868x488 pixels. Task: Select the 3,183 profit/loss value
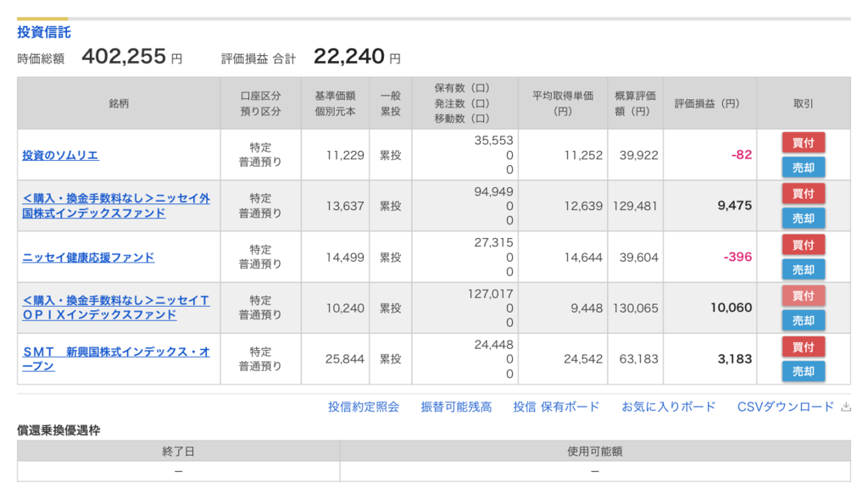click(735, 359)
